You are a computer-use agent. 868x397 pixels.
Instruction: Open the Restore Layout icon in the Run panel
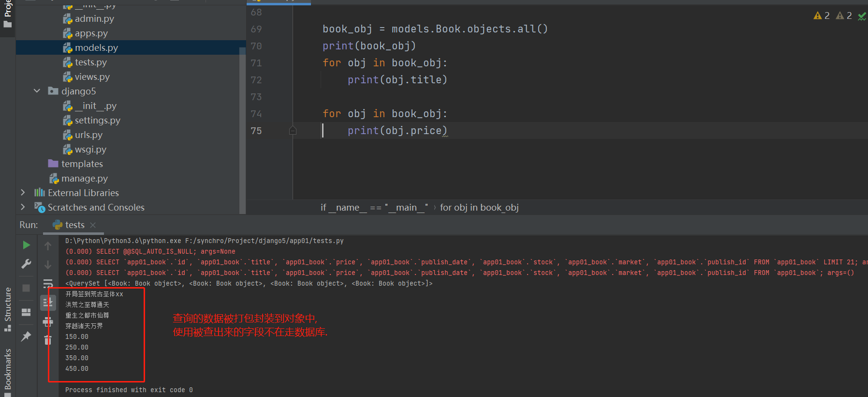[x=26, y=312]
